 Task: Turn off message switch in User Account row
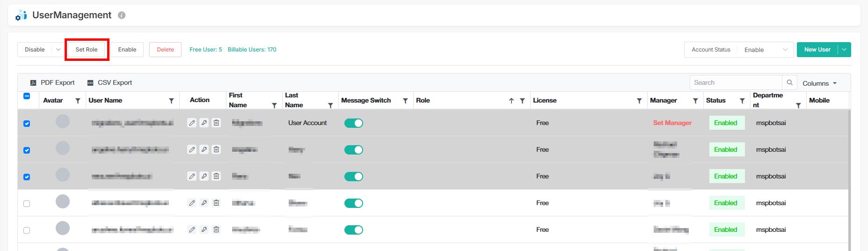tap(354, 123)
